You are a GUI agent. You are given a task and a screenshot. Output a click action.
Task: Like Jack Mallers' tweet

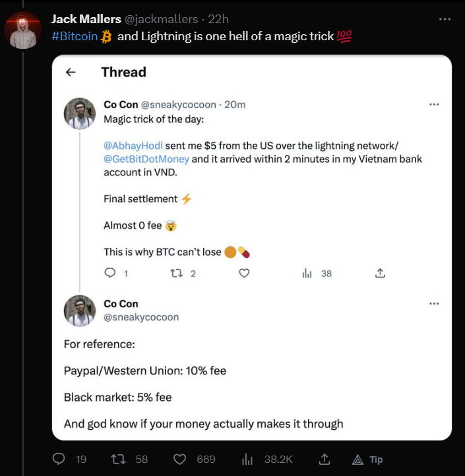click(x=180, y=459)
